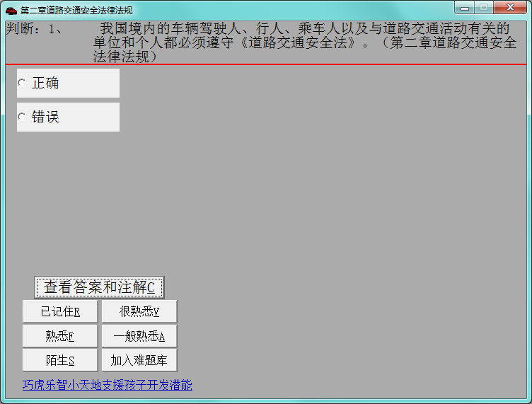The height and width of the screenshot is (404, 532).
Task: Minimize the 第二章道路交通安全法律法规 window
Action: [465, 8]
